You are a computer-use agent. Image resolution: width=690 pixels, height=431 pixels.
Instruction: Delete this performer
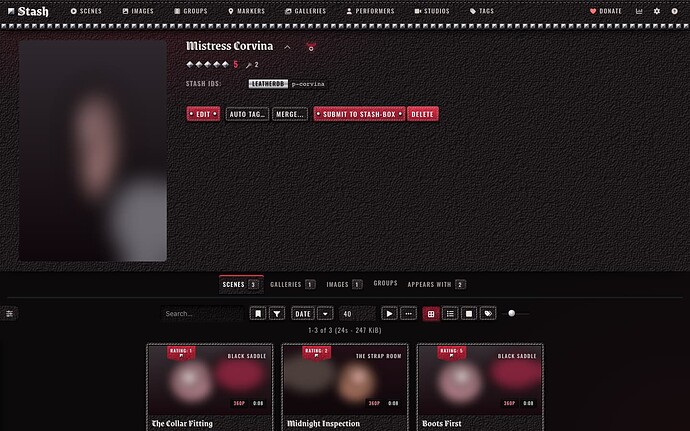(x=422, y=114)
